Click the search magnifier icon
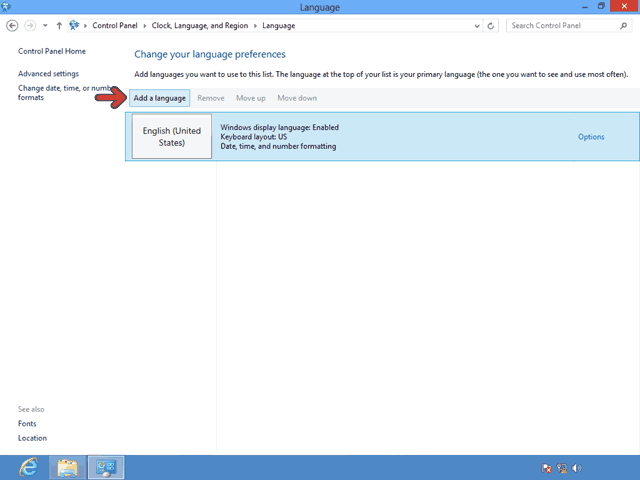 click(623, 26)
